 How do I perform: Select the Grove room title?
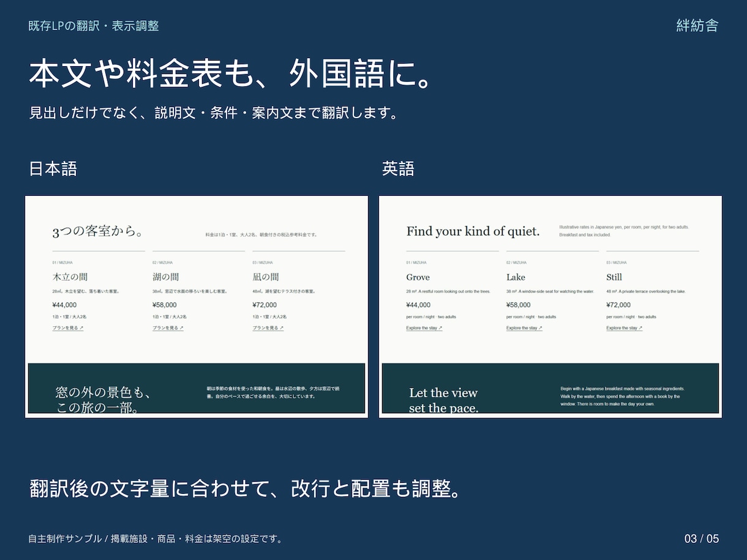pyautogui.click(x=418, y=277)
